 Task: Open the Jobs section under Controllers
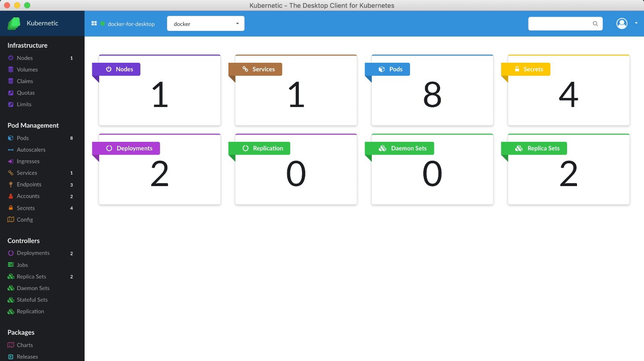click(22, 265)
